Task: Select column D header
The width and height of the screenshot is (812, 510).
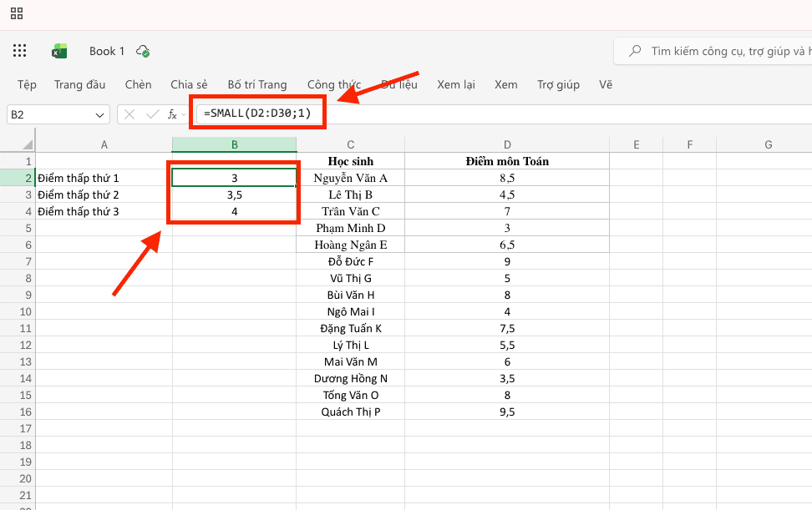Action: (507, 145)
